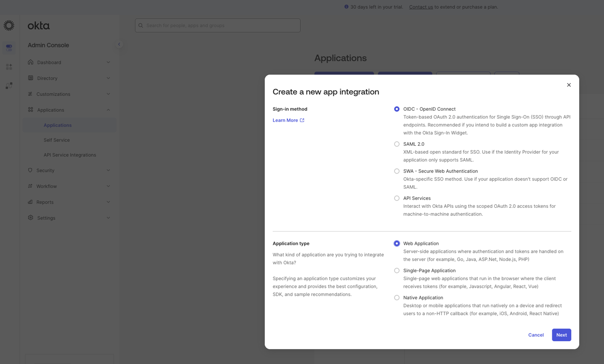Click the Dashboard home icon

tap(31, 62)
